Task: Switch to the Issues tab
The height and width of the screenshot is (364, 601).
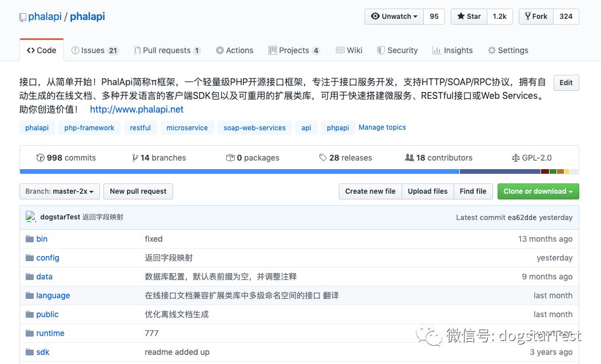Action: (x=94, y=50)
